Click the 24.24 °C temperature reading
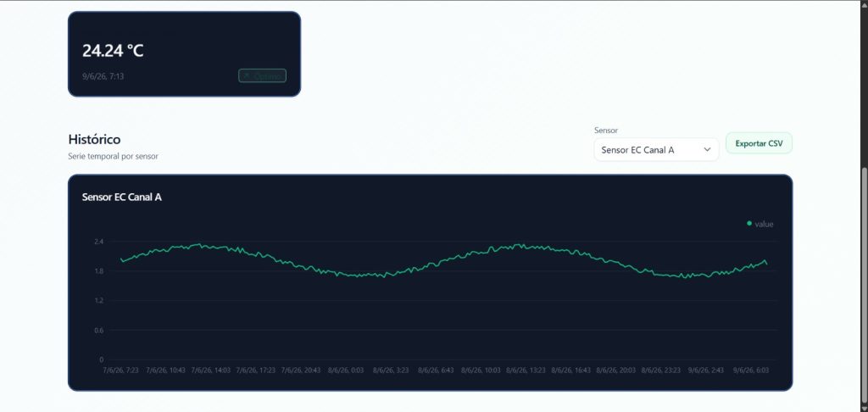Screen dimensions: 868x412 [113, 51]
